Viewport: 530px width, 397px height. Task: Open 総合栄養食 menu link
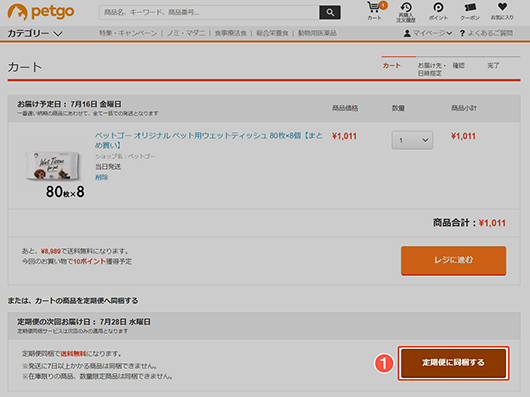pyautogui.click(x=272, y=33)
